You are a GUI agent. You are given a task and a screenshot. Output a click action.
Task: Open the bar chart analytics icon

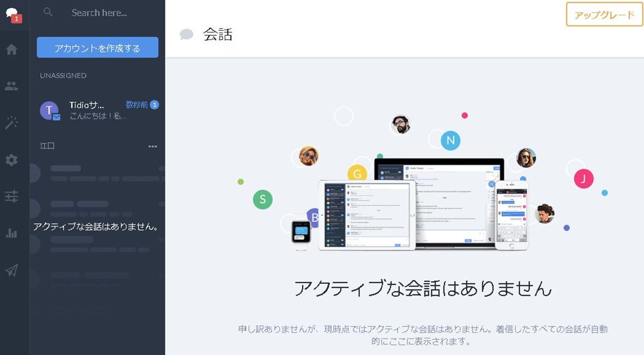click(11, 233)
